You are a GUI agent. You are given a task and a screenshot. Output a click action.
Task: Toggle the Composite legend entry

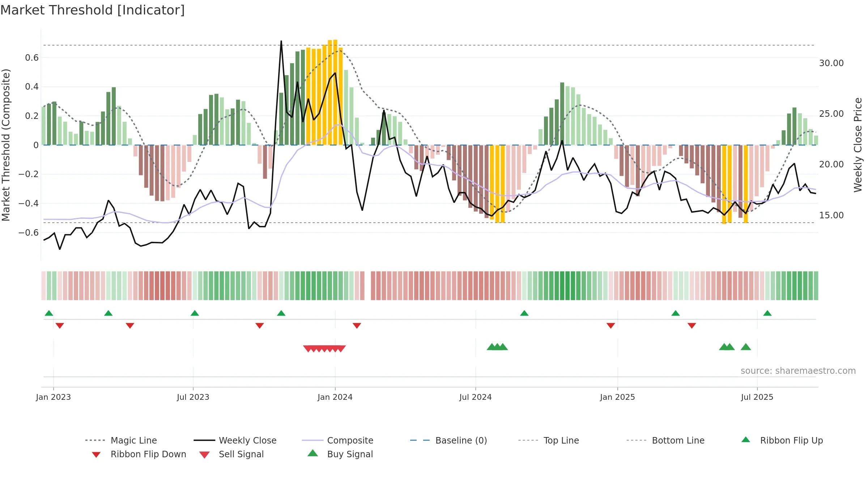[x=337, y=440]
